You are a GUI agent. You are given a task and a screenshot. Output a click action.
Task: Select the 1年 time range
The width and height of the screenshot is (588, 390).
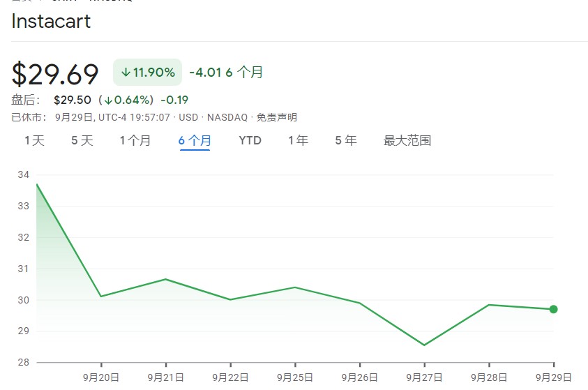pyautogui.click(x=298, y=141)
